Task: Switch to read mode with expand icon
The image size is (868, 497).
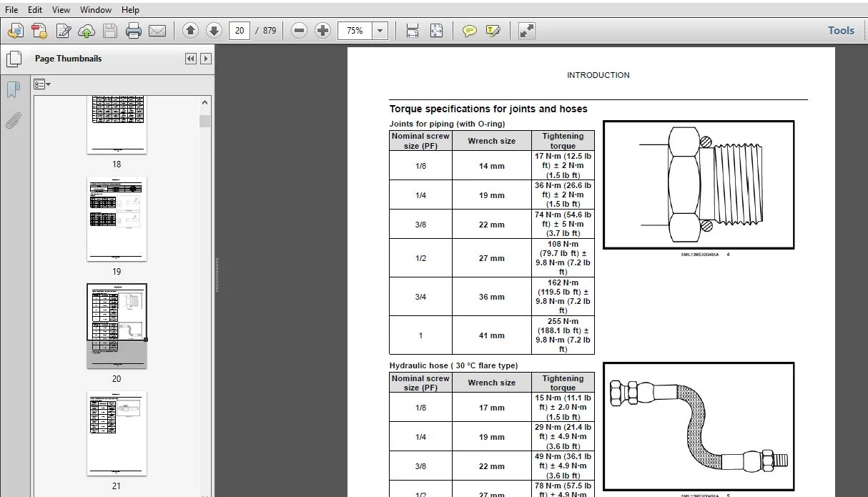Action: pos(527,31)
